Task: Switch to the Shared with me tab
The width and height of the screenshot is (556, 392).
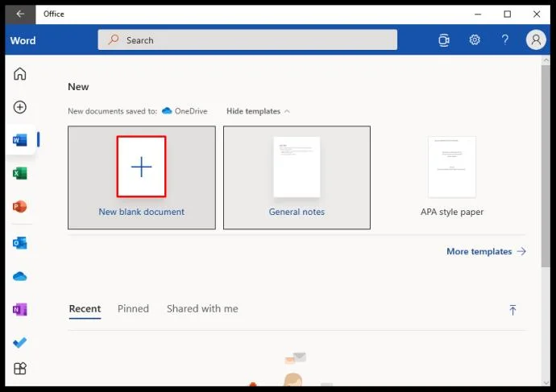Action: click(202, 309)
